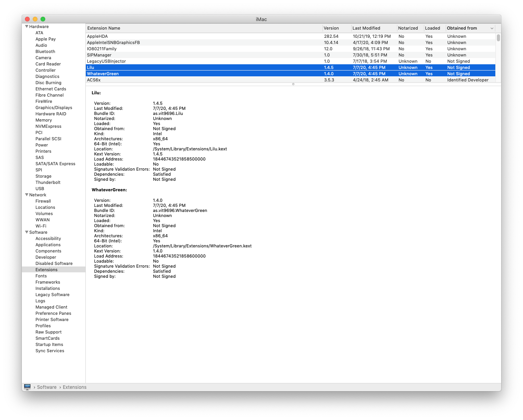Select Card Reader in the sidebar

coord(48,64)
